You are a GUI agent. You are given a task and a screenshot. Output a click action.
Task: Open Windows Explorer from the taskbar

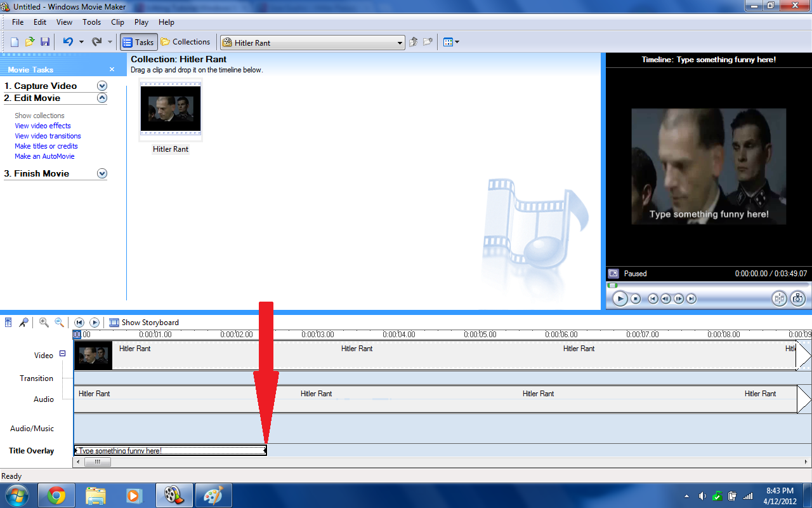point(96,495)
